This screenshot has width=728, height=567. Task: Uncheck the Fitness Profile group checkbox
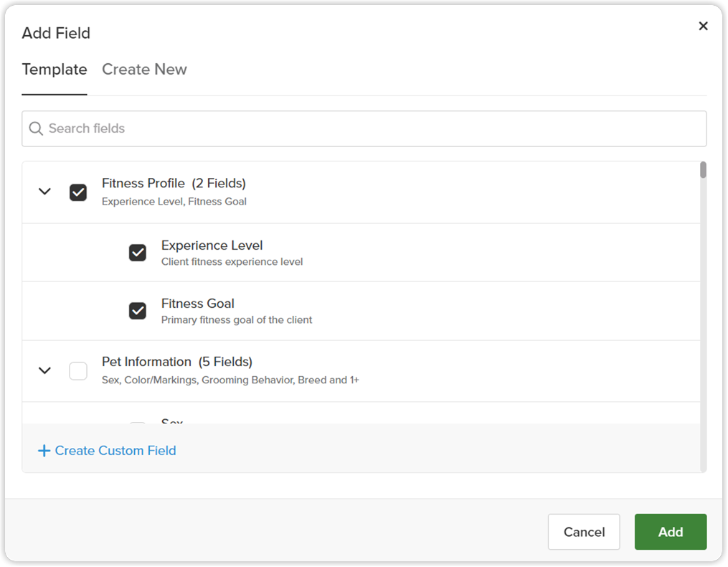click(x=78, y=192)
